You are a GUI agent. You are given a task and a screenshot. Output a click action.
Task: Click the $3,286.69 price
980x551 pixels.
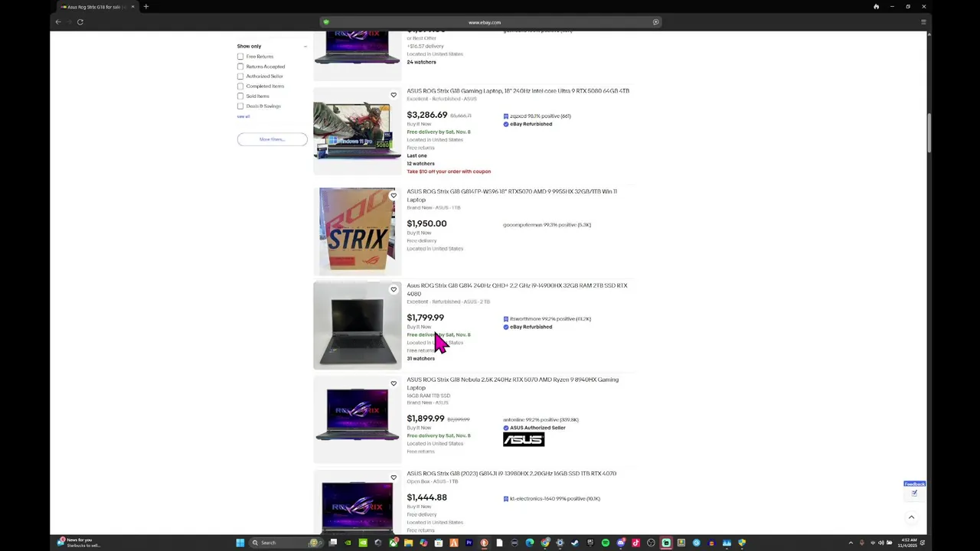426,115
